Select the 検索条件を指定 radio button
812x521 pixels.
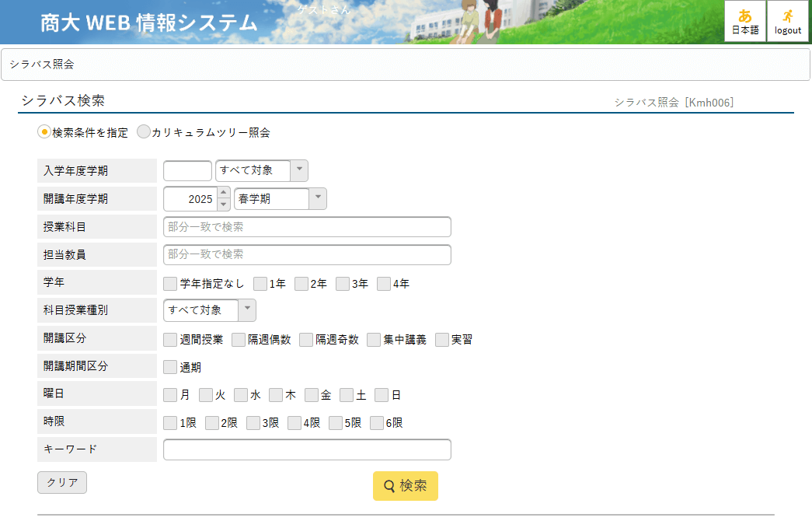[x=44, y=132]
